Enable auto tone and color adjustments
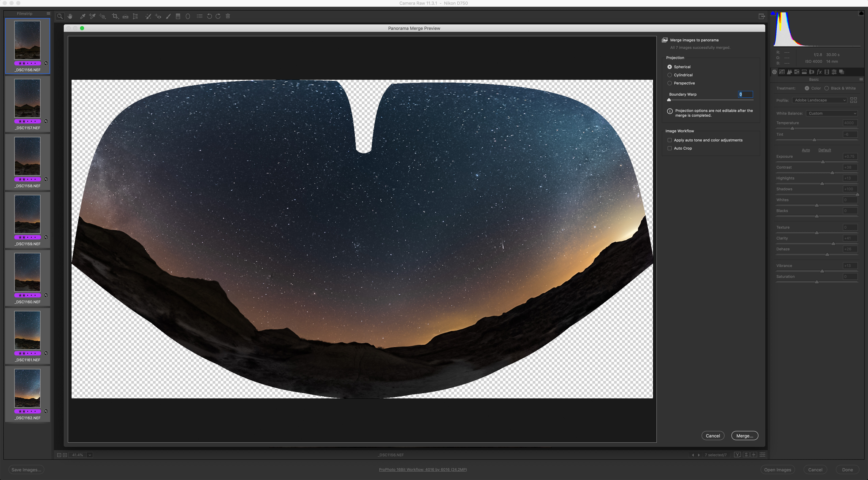This screenshot has height=480, width=868. [669, 140]
